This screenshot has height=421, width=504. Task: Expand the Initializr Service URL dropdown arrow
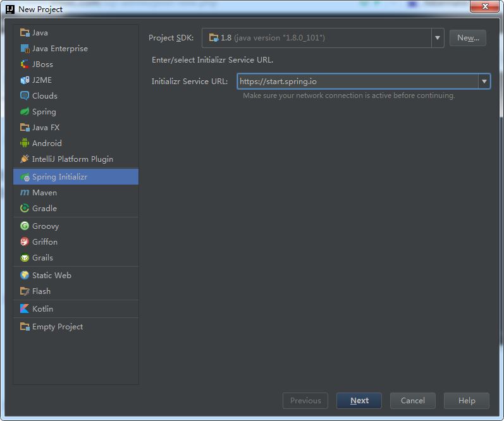[x=484, y=82]
